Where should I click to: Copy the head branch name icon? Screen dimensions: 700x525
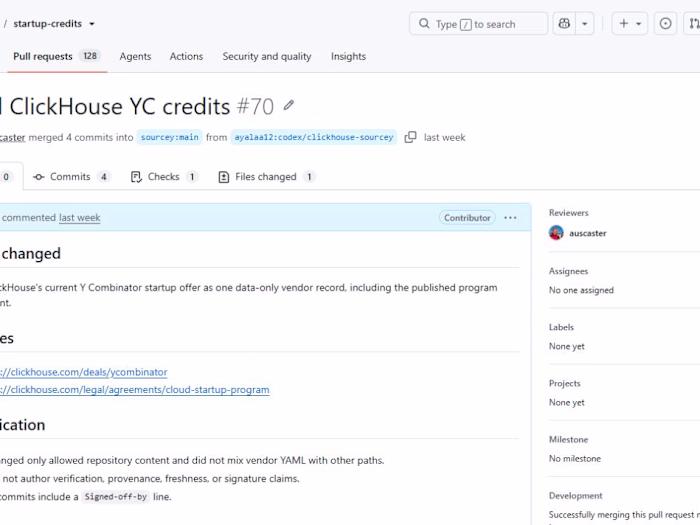click(410, 137)
